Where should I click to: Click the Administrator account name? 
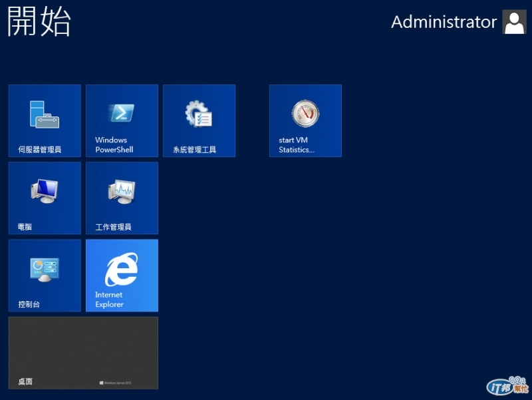tap(444, 22)
